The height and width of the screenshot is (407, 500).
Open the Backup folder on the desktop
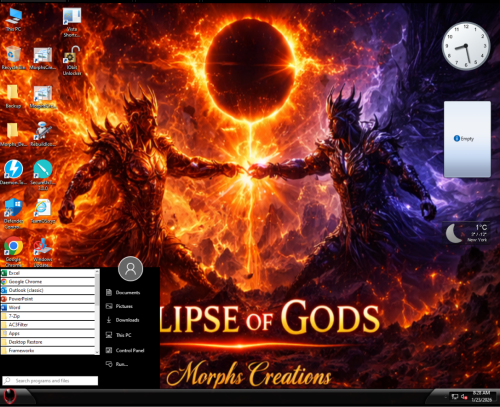(x=13, y=96)
